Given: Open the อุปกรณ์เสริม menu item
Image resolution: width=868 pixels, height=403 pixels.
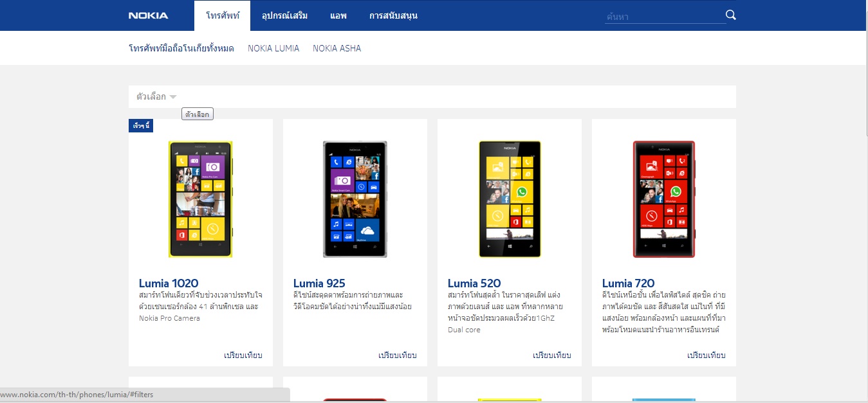Looking at the screenshot, I should coord(285,15).
